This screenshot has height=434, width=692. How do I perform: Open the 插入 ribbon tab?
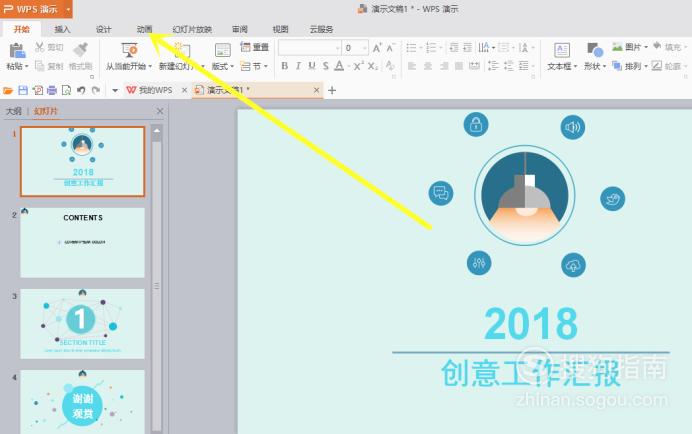[x=62, y=29]
